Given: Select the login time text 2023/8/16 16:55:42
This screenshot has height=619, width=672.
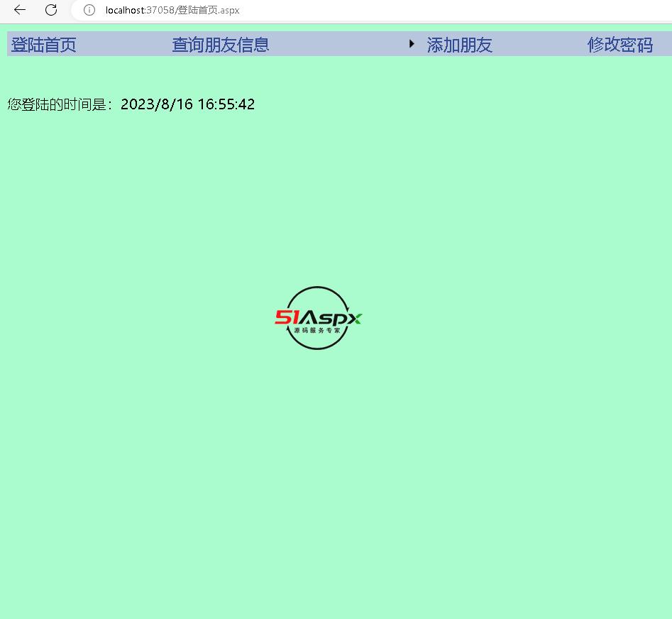Looking at the screenshot, I should tap(188, 104).
